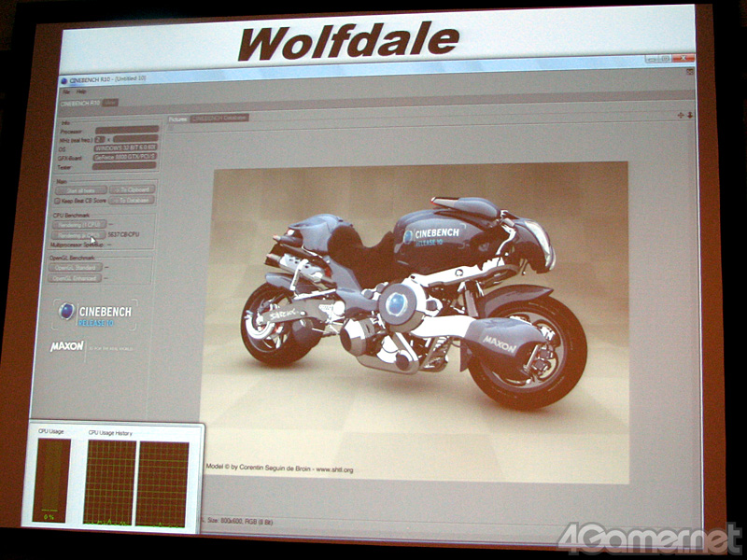This screenshot has width=747, height=560.
Task: Click the rendered motorcycle picture
Action: pos(411,299)
